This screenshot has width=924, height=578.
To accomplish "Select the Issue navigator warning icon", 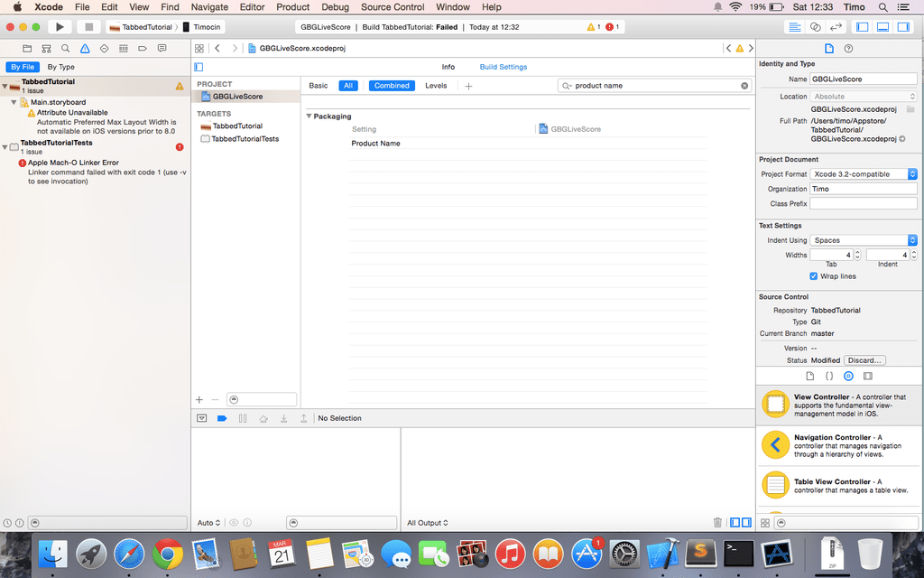I will pyautogui.click(x=85, y=49).
